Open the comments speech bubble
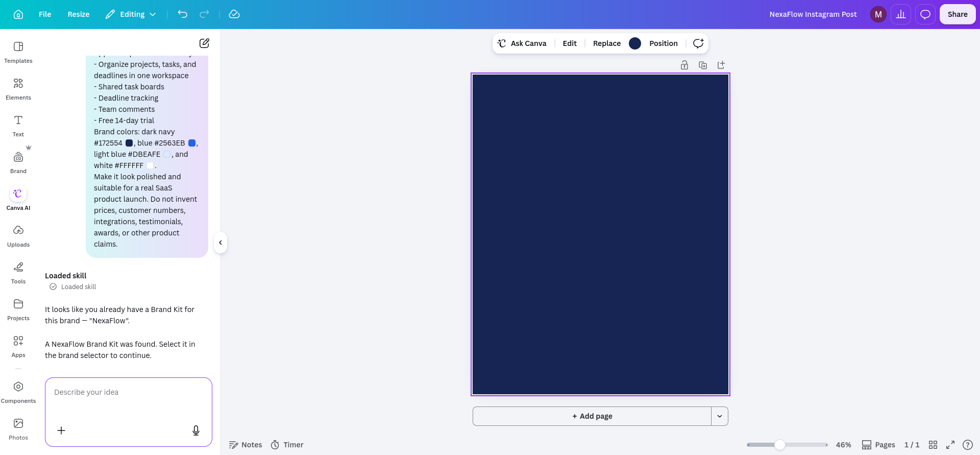This screenshot has width=980, height=455. pos(925,14)
